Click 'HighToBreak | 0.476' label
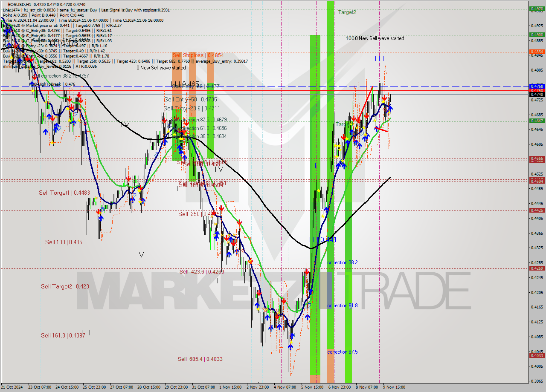Viewport: 546px width, 392px height. pyautogui.click(x=54, y=84)
